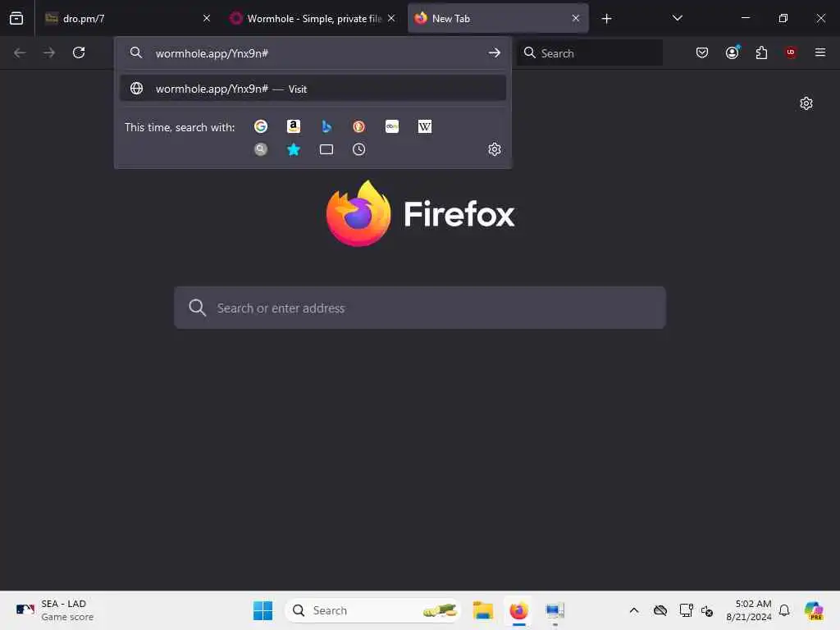Open search settings gear in dropdown
Viewport: 840px width, 630px height.
pos(495,149)
